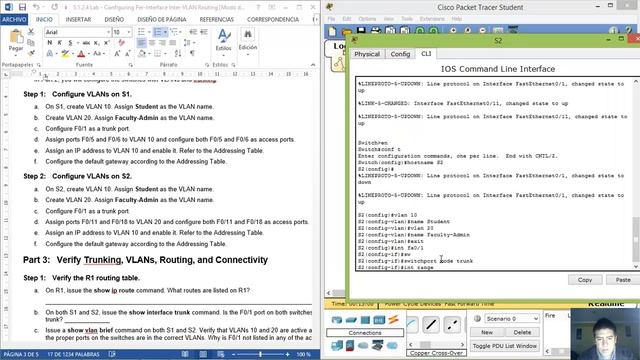
Task: Open the Arial font name dropdown
Action: pyautogui.click(x=109, y=32)
